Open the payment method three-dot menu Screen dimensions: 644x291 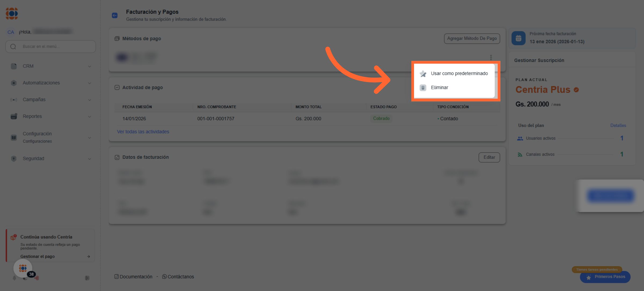(491, 57)
